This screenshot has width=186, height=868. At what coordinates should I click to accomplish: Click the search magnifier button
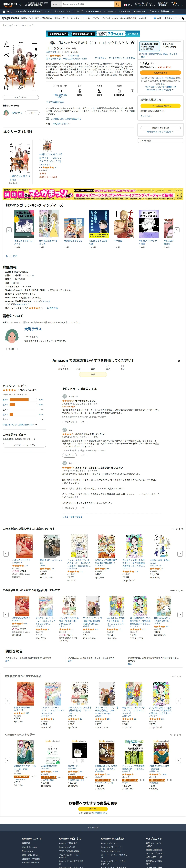117,4
